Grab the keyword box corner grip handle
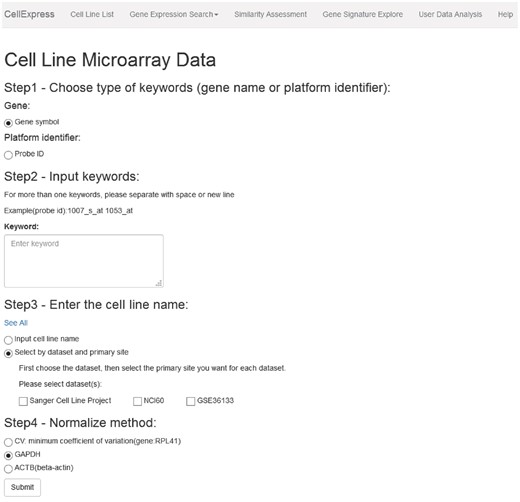Image resolution: width=520 pixels, height=502 pixels. 159,283
